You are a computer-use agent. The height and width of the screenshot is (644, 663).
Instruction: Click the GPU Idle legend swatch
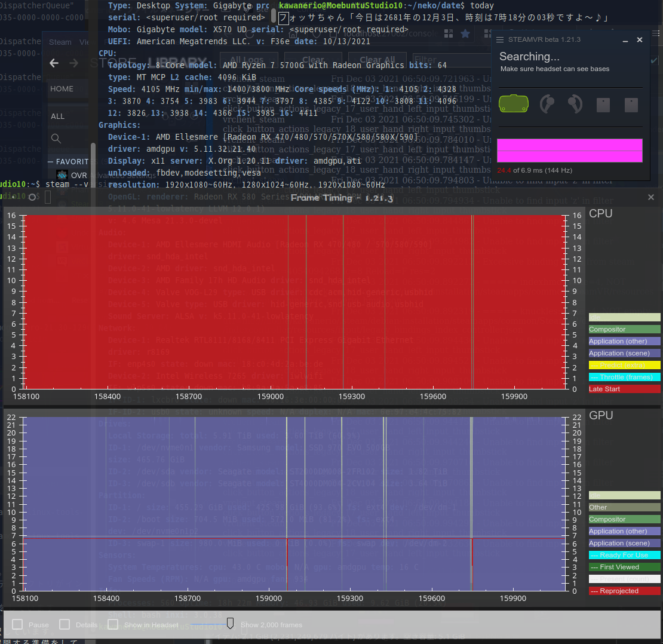coord(625,495)
